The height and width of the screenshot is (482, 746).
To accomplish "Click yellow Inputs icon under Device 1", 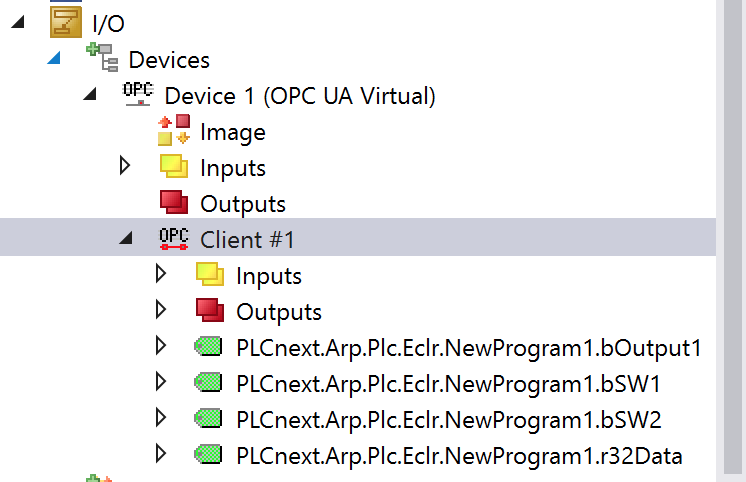I will click(174, 166).
